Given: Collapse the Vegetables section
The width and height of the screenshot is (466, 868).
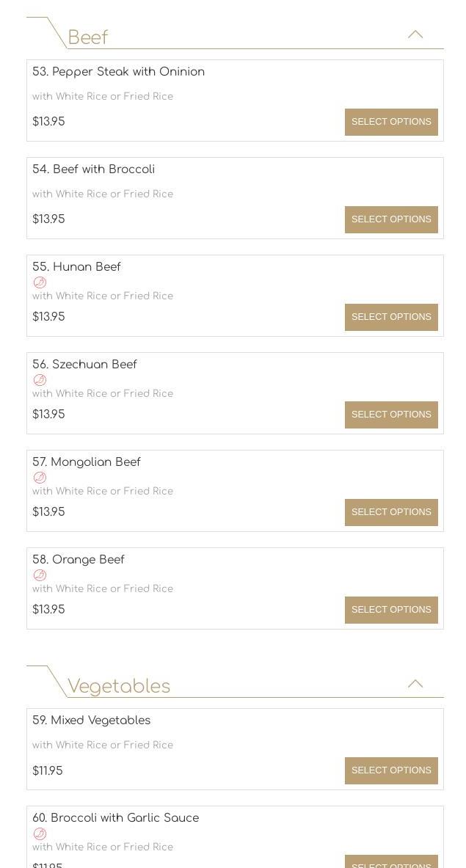Looking at the screenshot, I should click(x=415, y=684).
